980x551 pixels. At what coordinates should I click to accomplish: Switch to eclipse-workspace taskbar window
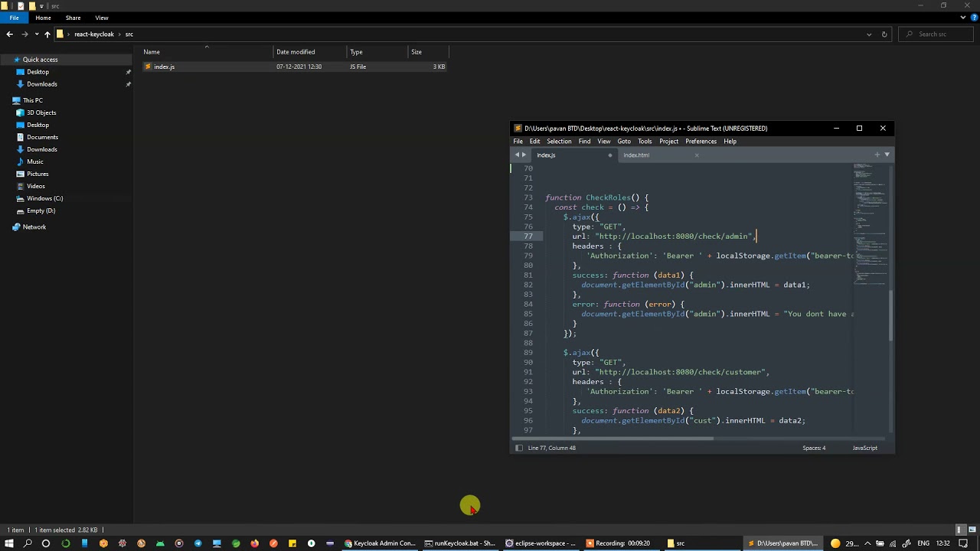click(541, 543)
